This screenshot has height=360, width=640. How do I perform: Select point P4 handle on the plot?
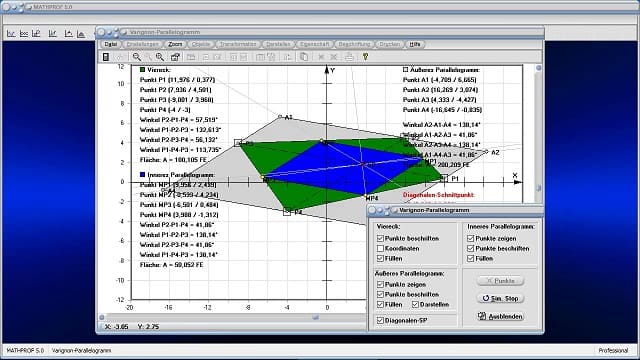(x=287, y=212)
